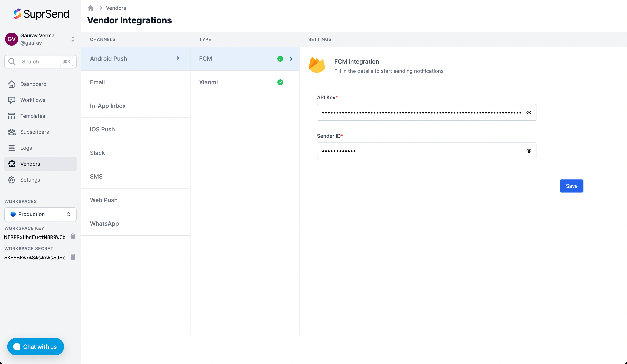Open the Chat with us widget
Screen dimensions: 627x364
pyautogui.click(x=36, y=346)
